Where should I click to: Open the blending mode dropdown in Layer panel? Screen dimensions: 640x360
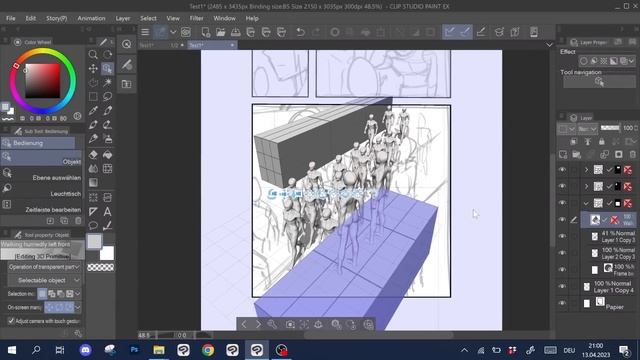(588, 129)
